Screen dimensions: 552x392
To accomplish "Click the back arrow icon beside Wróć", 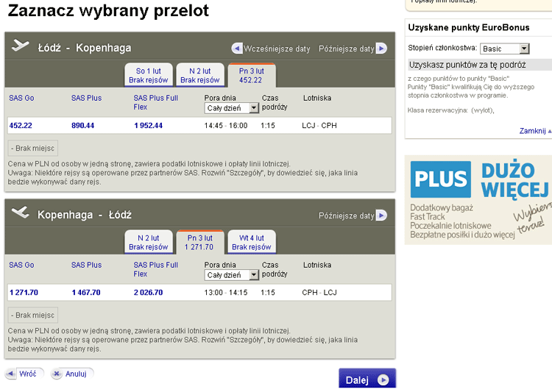I will point(10,374).
